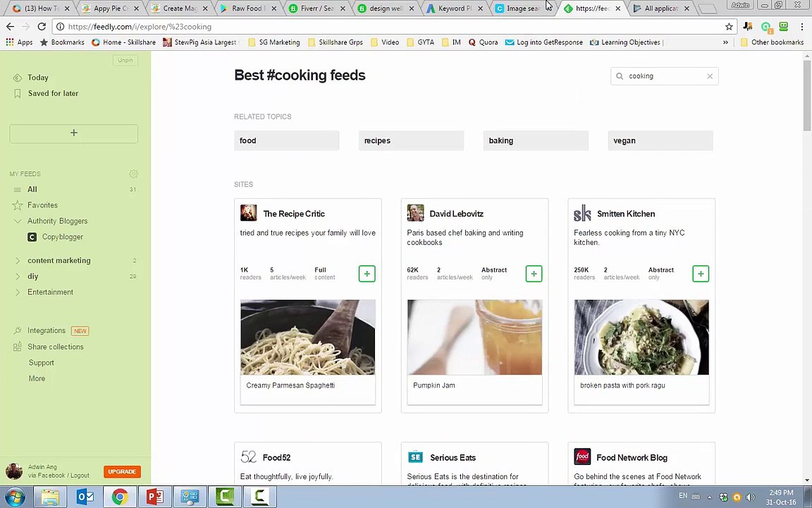Open The Recipe Critic title link
Image resolution: width=812 pixels, height=508 pixels.
coord(294,214)
